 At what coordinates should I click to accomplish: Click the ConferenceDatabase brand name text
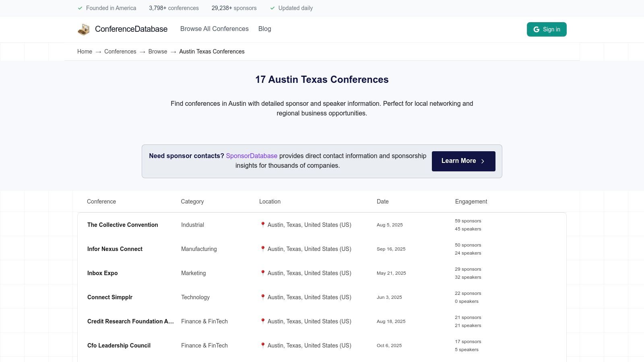[x=131, y=29]
